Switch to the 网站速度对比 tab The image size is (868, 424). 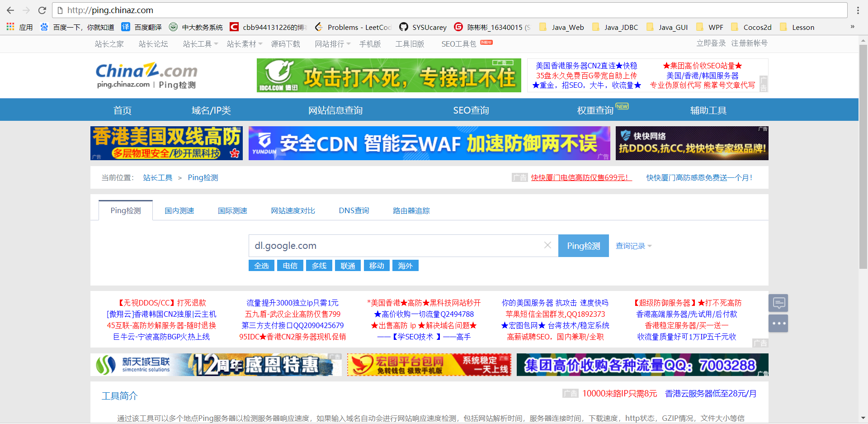pyautogui.click(x=293, y=210)
